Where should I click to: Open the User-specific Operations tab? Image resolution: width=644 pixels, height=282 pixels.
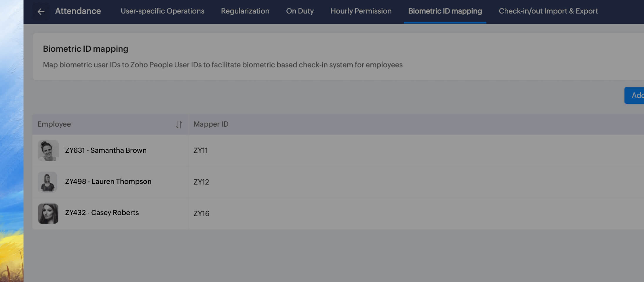coord(162,11)
